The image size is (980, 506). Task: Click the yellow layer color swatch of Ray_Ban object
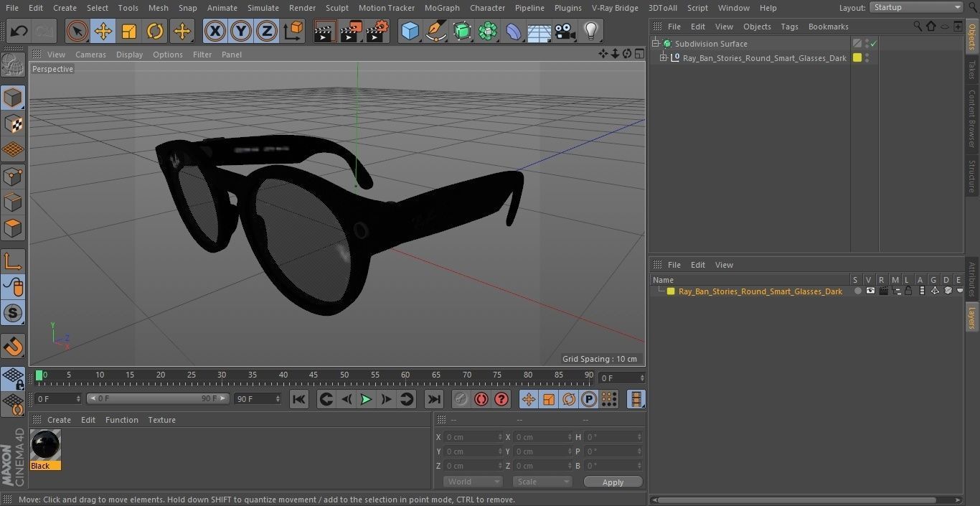(x=857, y=58)
